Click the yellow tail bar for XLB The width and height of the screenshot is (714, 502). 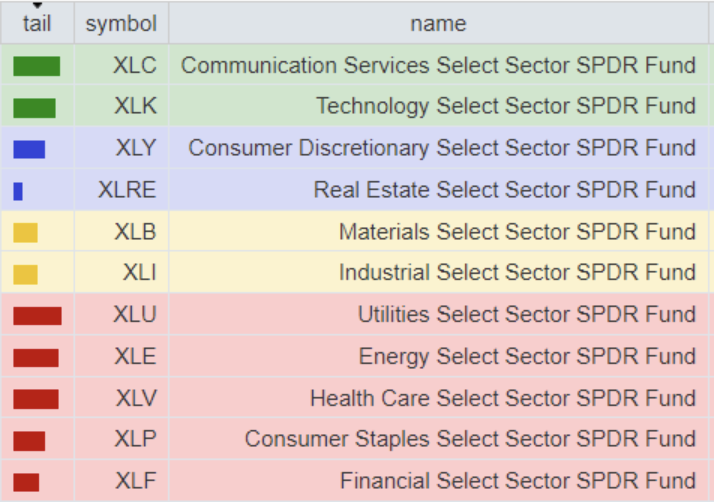(25, 232)
